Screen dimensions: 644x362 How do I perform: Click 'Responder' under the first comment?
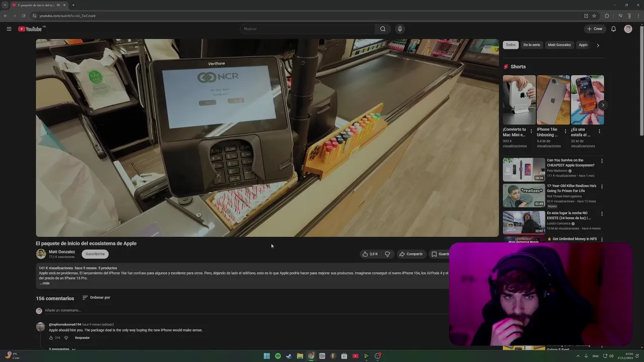pos(83,338)
